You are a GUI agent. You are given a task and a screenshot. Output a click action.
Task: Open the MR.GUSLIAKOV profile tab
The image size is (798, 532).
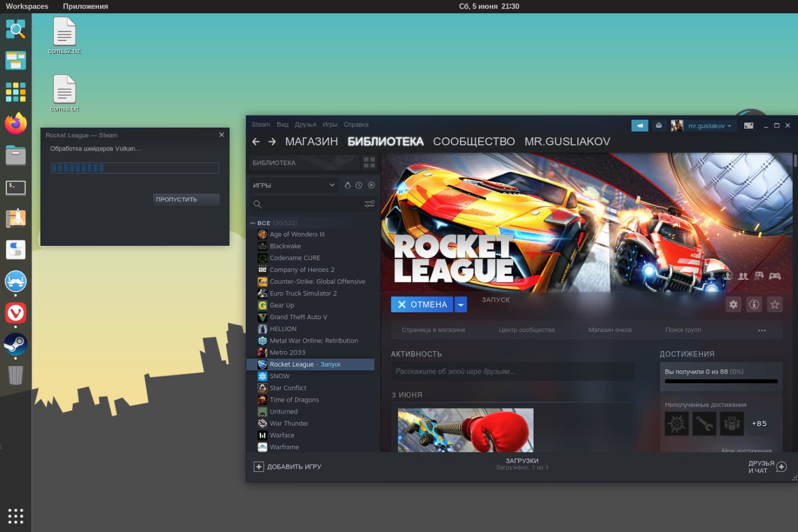tap(567, 142)
